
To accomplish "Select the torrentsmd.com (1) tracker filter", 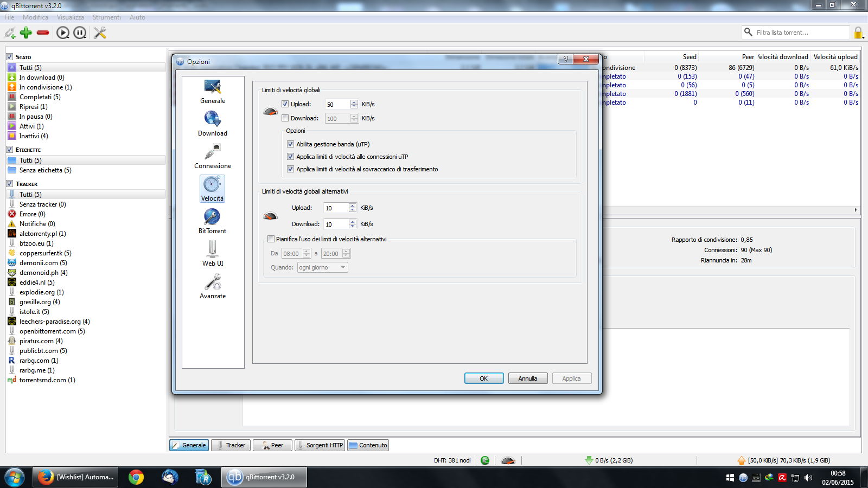I will [x=47, y=380].
